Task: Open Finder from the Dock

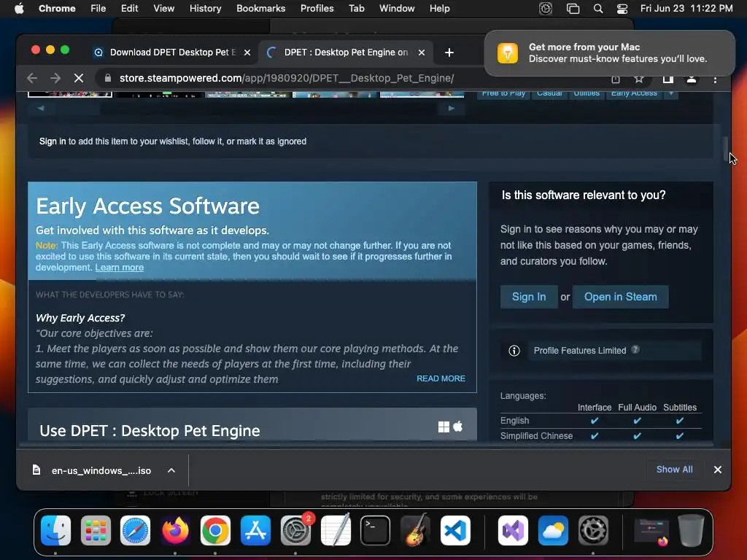Action: tap(55, 530)
